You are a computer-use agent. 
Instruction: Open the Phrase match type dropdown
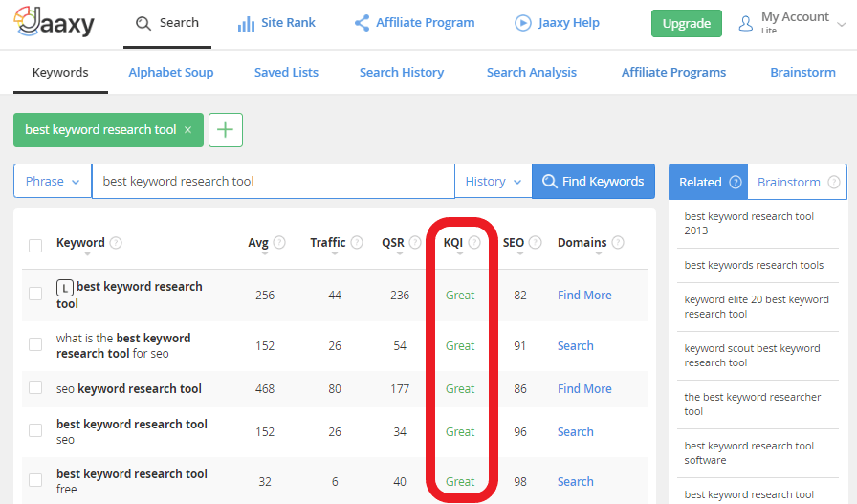click(53, 181)
